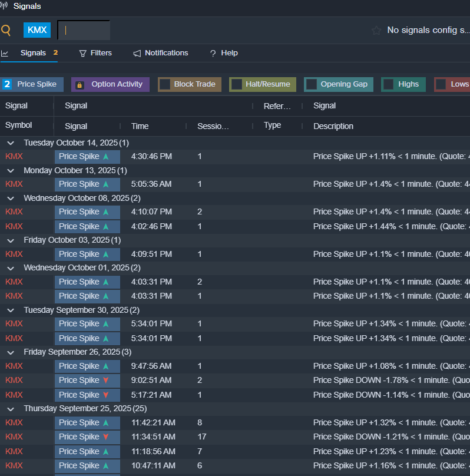The height and width of the screenshot is (476, 470).
Task: Enable the Halt/Resume signal checkbox
Action: point(236,84)
